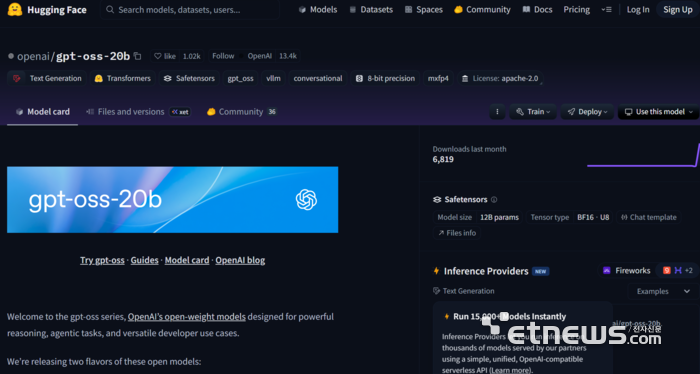Viewport: 700px width, 374px height.
Task: Open the Spaces page
Action: (x=423, y=9)
